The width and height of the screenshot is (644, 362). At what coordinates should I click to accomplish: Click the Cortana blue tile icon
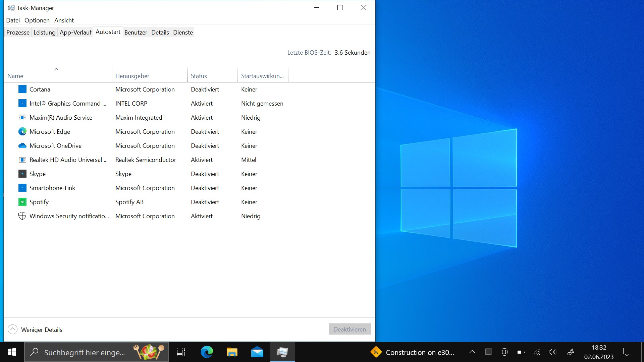tap(22, 89)
